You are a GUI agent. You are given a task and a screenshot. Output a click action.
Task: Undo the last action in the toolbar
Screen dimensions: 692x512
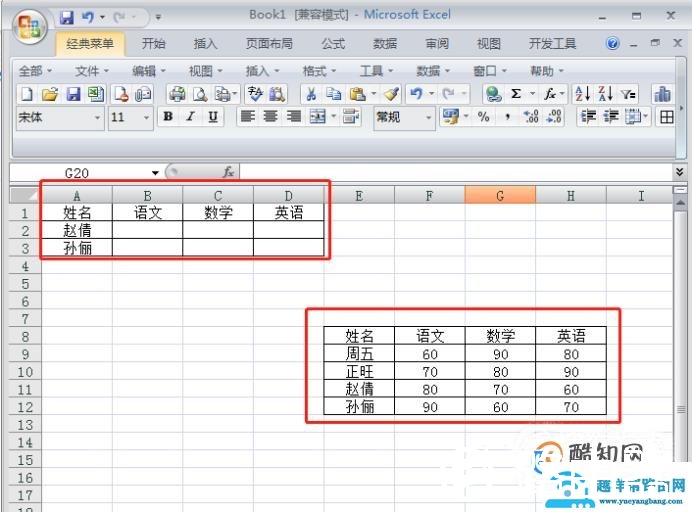[416, 94]
